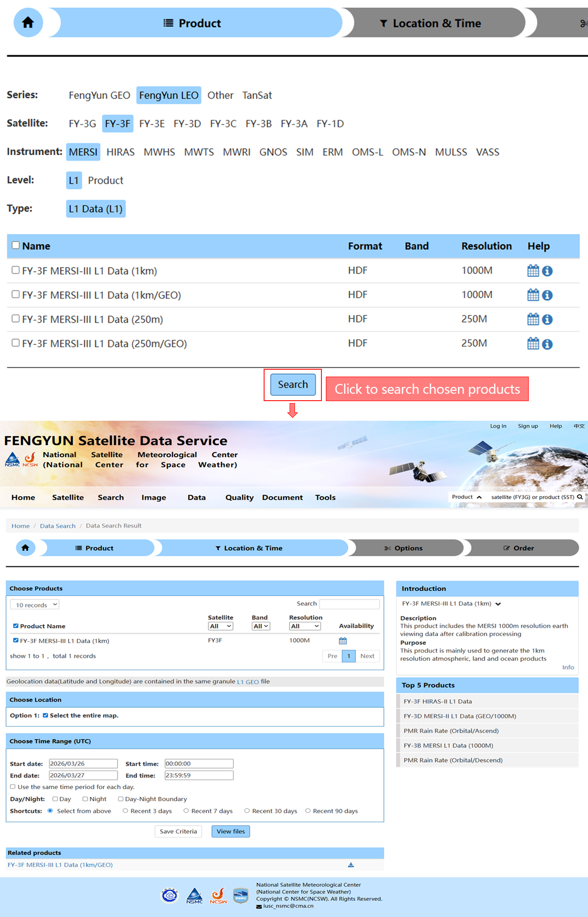Image resolution: width=588 pixels, height=917 pixels.
Task: Click the small home icon in wizard bar
Action: (25, 548)
